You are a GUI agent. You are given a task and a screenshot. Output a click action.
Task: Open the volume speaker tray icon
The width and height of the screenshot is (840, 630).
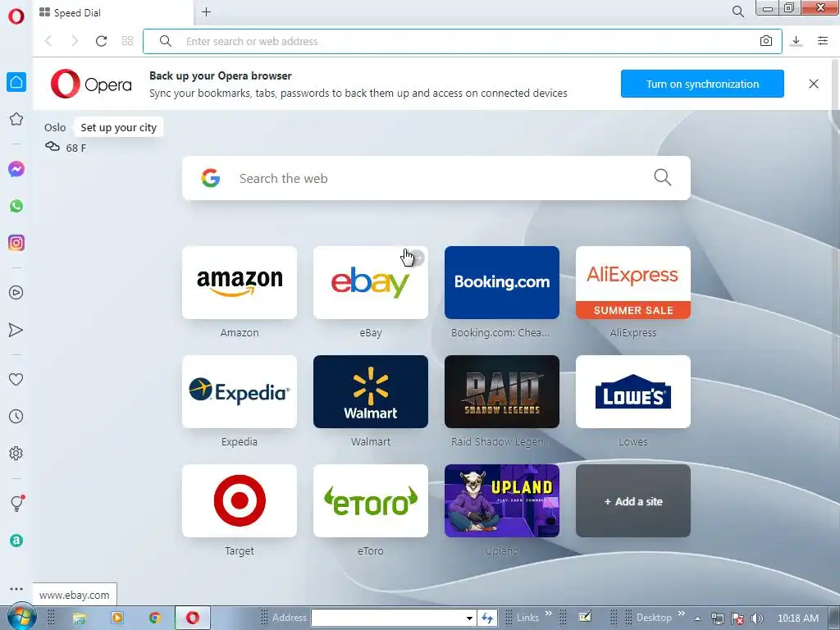click(756, 619)
